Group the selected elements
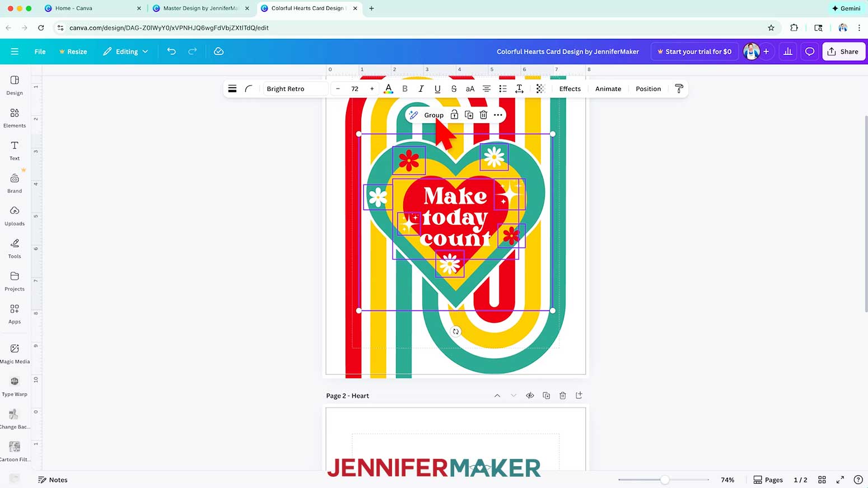 [434, 115]
